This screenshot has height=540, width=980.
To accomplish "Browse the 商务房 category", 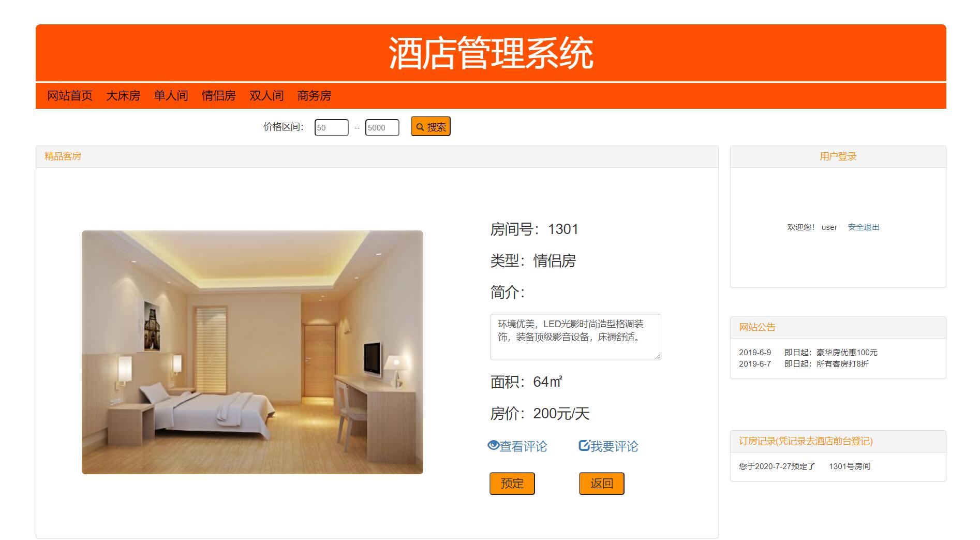I will 314,96.
